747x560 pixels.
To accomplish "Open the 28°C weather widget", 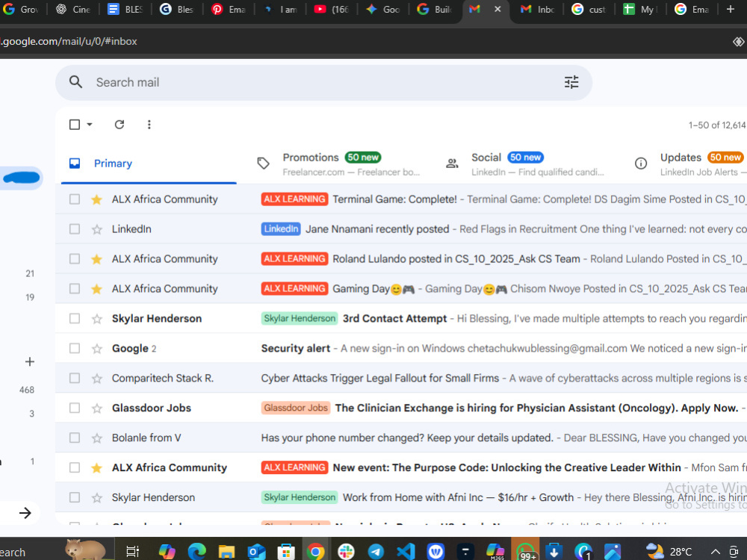I will click(669, 552).
